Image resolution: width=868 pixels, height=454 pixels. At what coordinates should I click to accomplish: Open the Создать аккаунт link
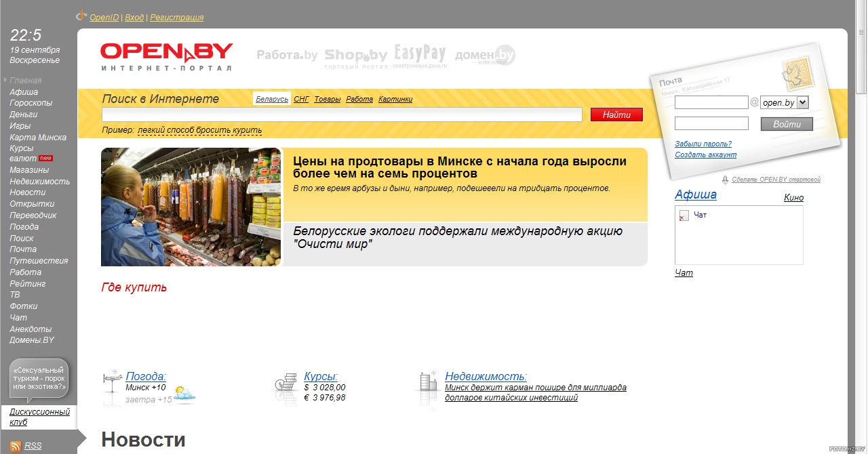point(705,154)
